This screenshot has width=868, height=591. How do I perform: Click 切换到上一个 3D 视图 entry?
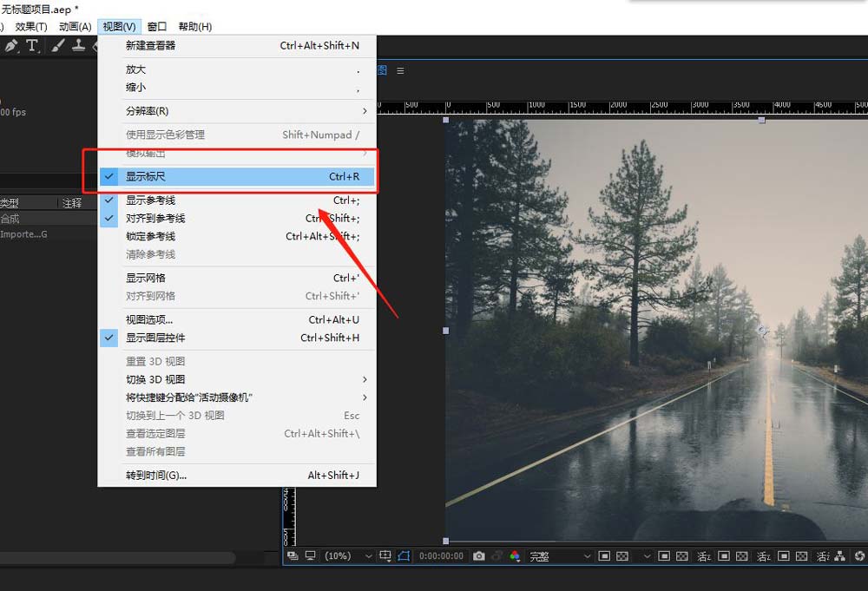[237, 415]
